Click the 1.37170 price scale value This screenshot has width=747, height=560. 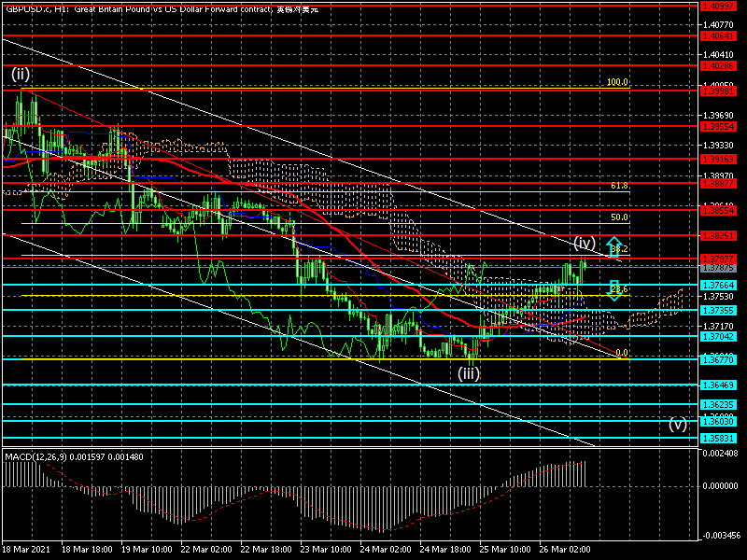pyautogui.click(x=718, y=327)
